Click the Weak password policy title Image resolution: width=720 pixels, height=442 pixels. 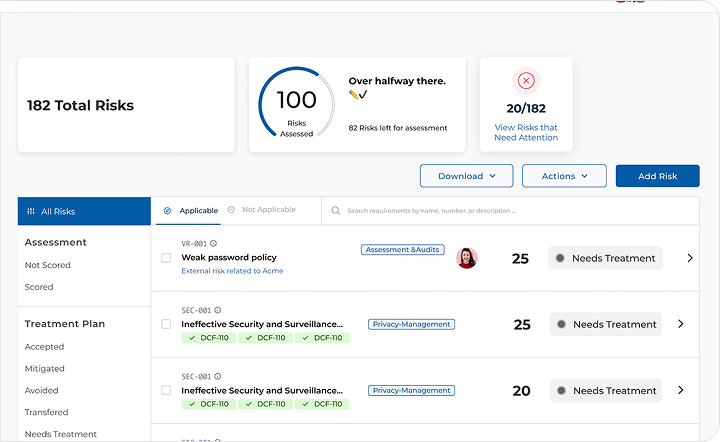click(229, 257)
